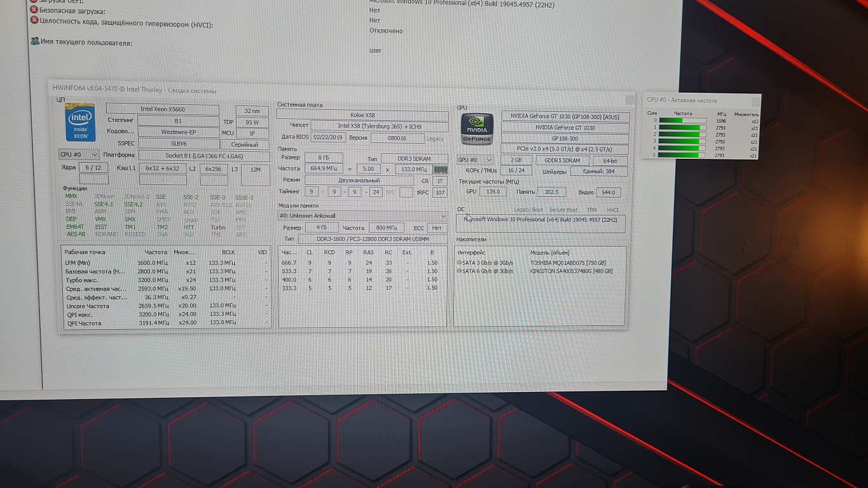Click the 'Рабочая точка' column header
This screenshot has width=868, height=488.
[x=85, y=252]
